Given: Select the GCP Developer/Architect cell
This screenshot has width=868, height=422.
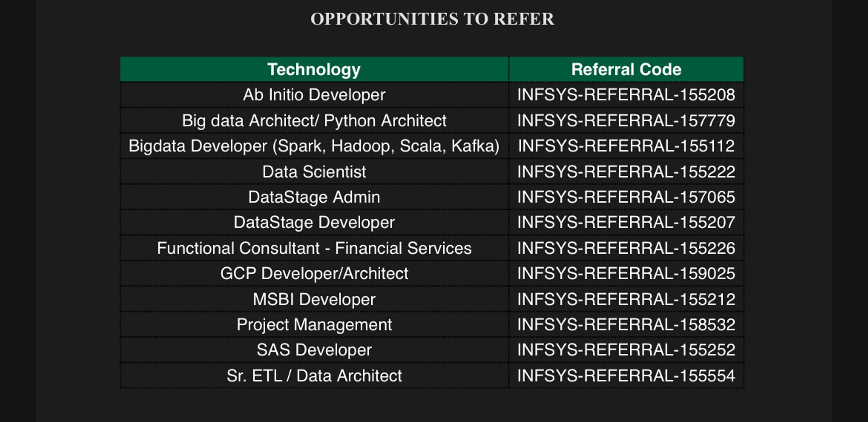Looking at the screenshot, I should pyautogui.click(x=314, y=273).
